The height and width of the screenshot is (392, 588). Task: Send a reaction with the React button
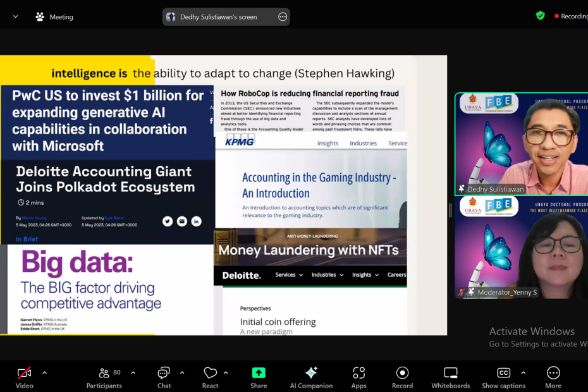click(x=210, y=377)
